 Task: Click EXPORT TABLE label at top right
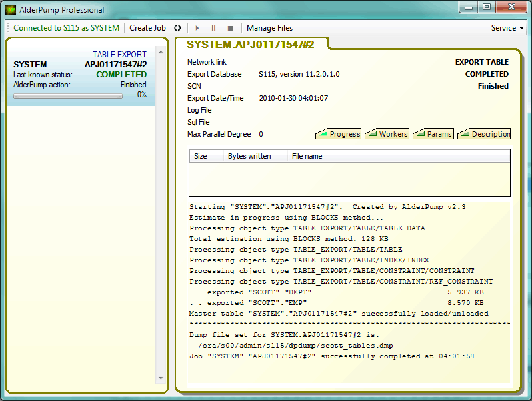(482, 62)
